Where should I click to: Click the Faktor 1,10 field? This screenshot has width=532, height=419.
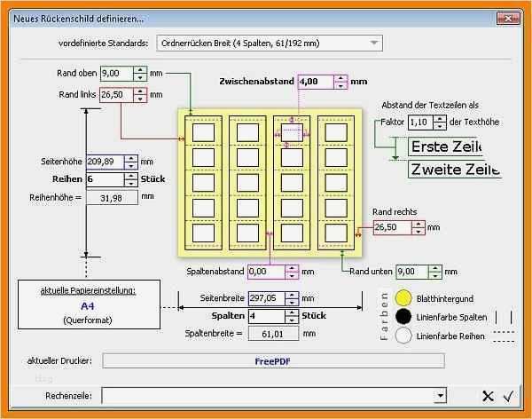(x=420, y=123)
